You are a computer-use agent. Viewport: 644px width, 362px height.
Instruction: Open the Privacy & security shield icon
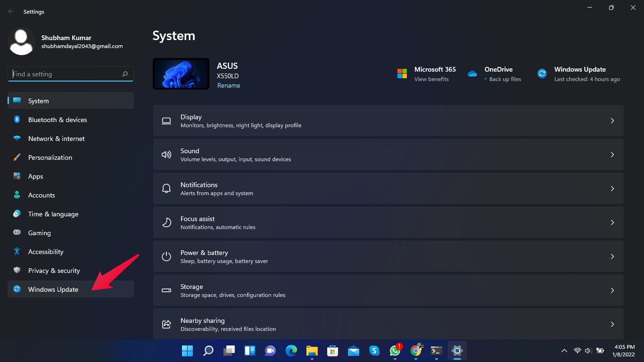(17, 271)
